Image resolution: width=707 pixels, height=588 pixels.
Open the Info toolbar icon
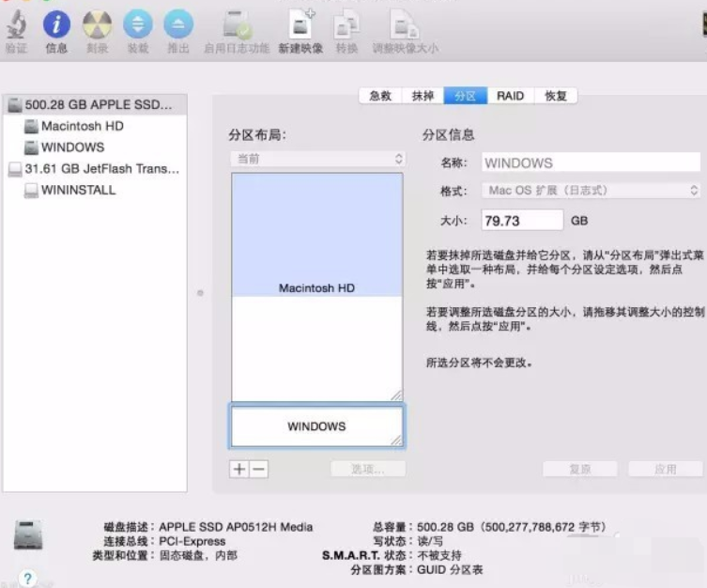click(x=56, y=23)
